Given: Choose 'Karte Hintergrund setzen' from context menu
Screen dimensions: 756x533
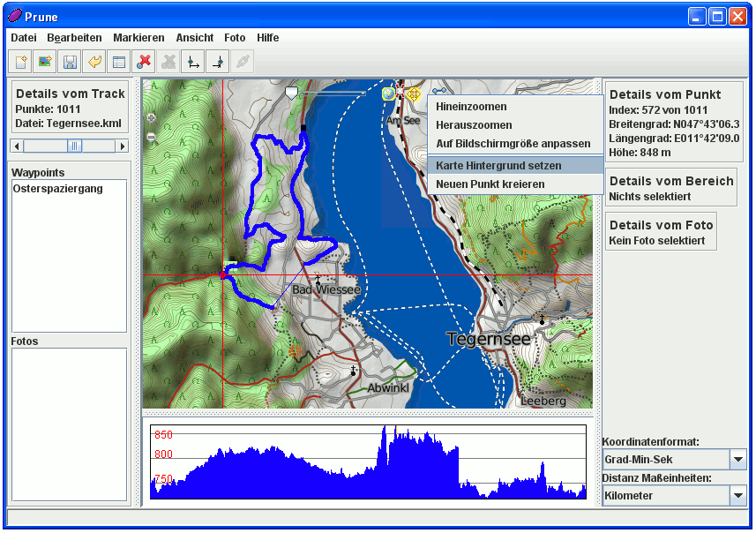Looking at the screenshot, I should point(498,166).
